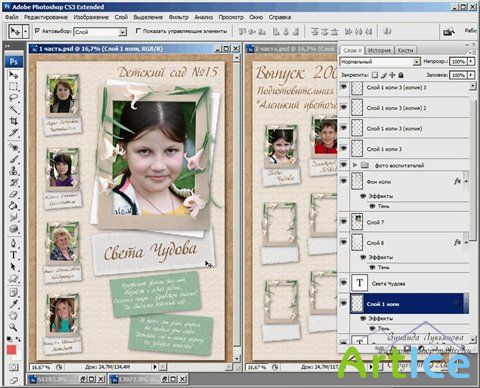Hide the Слой 7 layer
The width and height of the screenshot is (480, 388).
point(344,221)
